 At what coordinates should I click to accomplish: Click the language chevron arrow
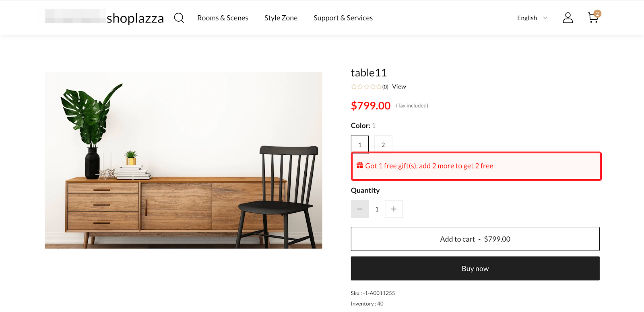tap(545, 18)
